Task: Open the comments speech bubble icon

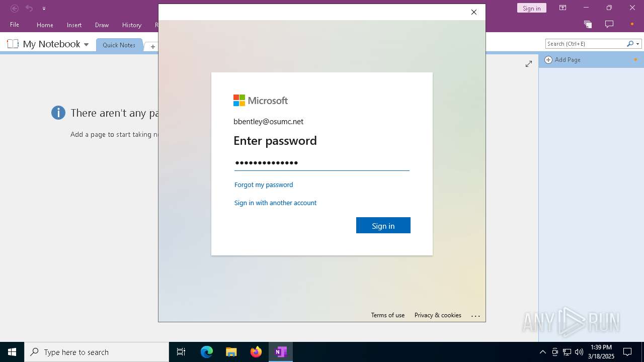Action: [x=609, y=24]
